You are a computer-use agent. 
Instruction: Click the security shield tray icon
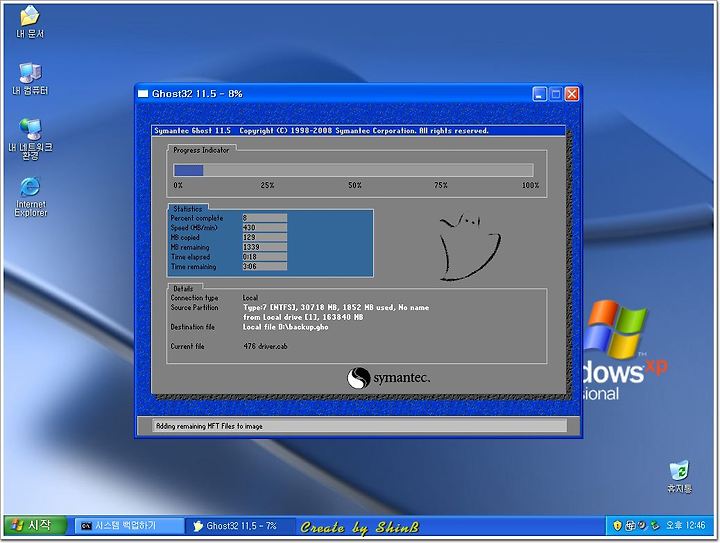(x=618, y=526)
